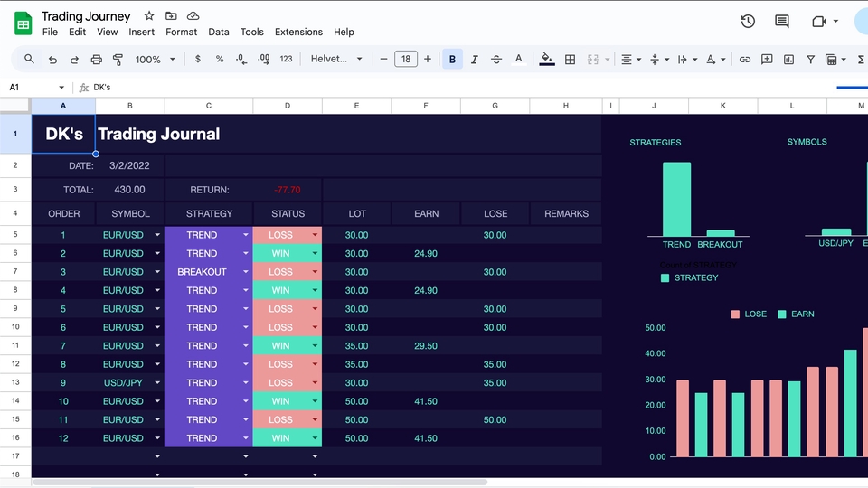Click the font size field showing 18

(x=406, y=59)
